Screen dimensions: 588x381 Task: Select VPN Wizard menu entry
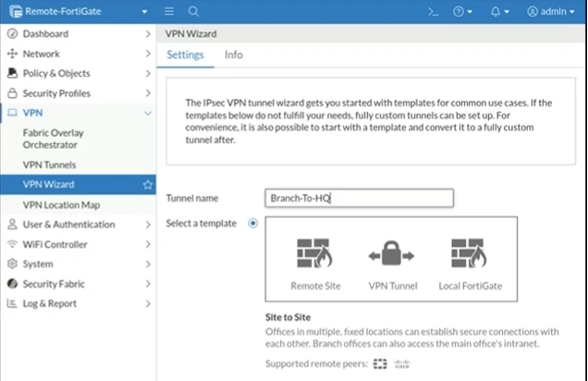point(78,185)
